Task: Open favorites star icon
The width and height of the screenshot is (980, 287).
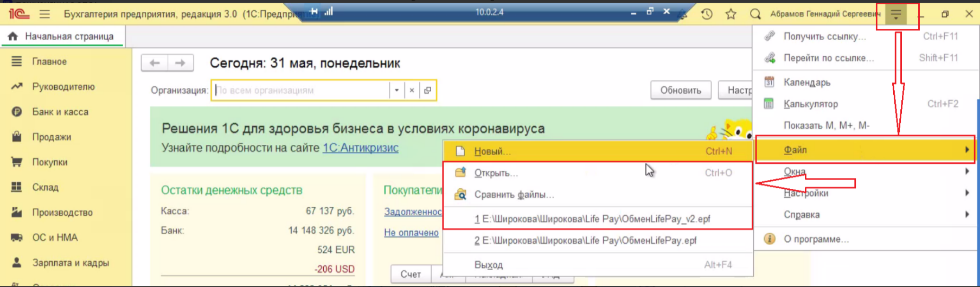Action: pos(731,14)
